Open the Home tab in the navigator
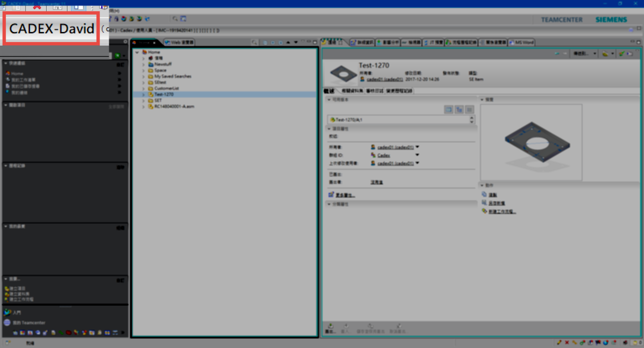The height and width of the screenshot is (348, 644). coord(144,43)
